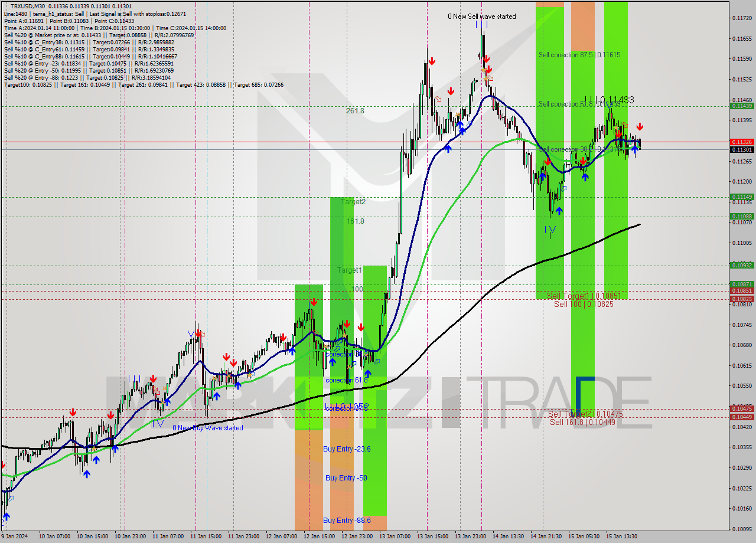The image size is (756, 543).
Task: Click the '11 Jan 15:00' time label
Action: point(206,537)
